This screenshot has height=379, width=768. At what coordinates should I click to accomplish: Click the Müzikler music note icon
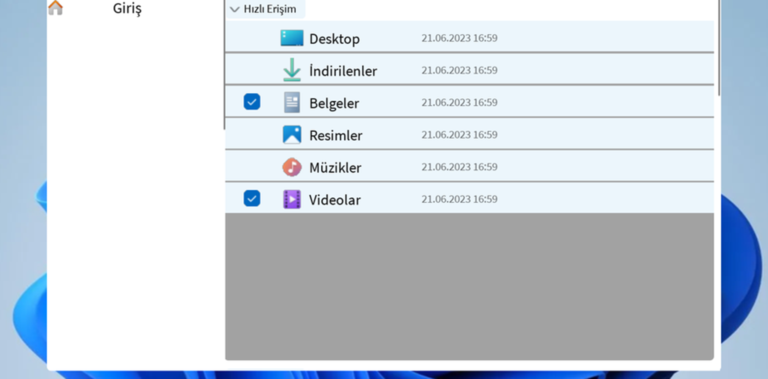pos(292,167)
